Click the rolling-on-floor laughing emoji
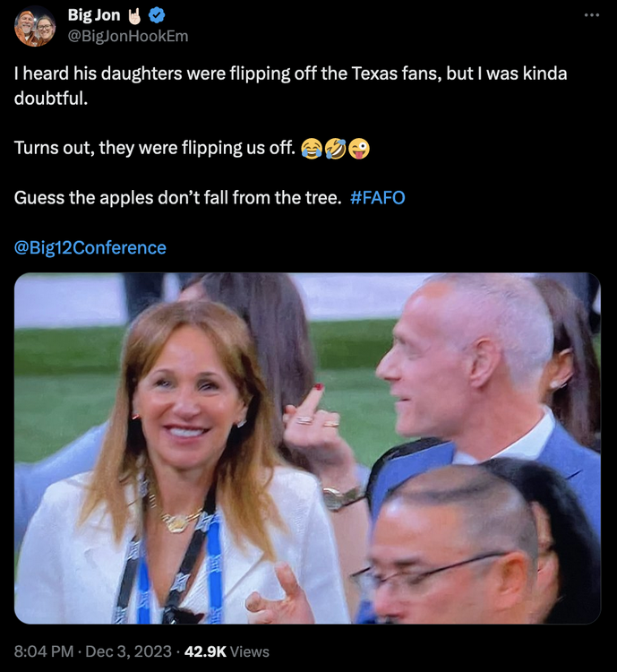 click(x=335, y=148)
